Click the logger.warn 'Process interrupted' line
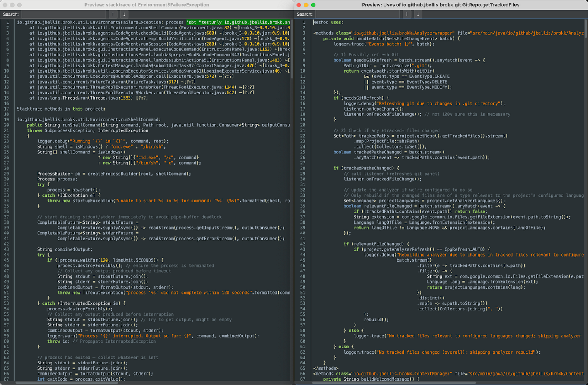 153,336
